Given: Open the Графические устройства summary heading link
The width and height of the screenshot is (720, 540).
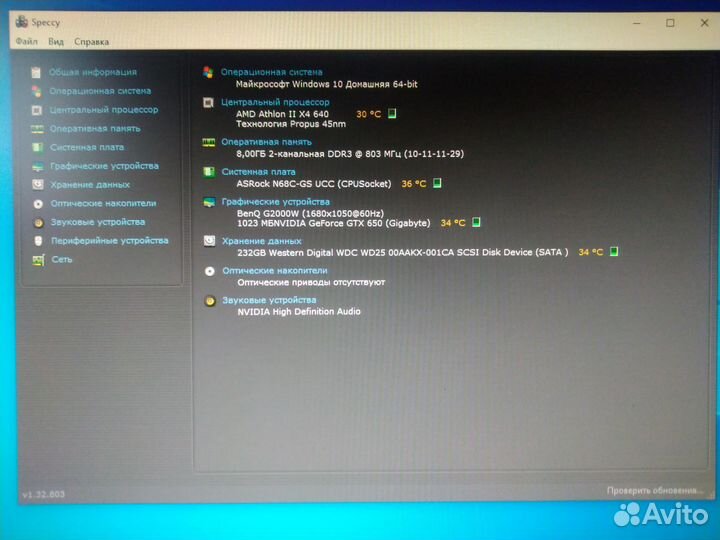Looking at the screenshot, I should point(276,202).
